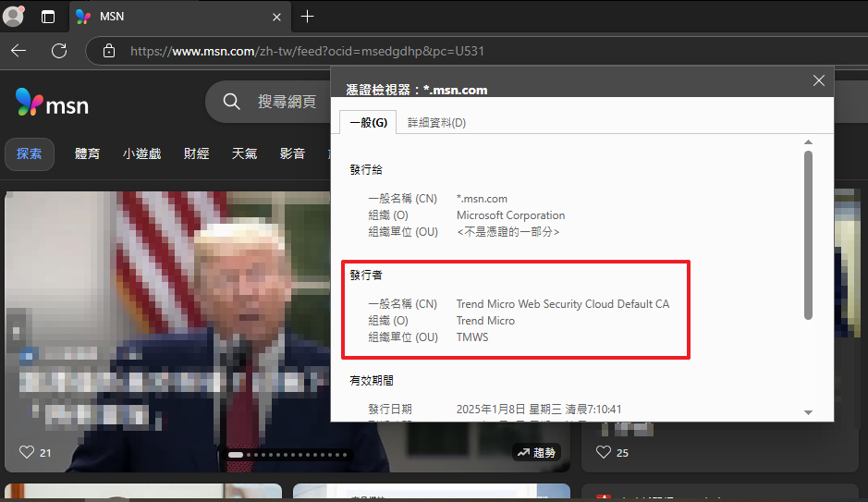Open the 體育 category
Viewport: 868px width, 502px height.
tap(88, 153)
